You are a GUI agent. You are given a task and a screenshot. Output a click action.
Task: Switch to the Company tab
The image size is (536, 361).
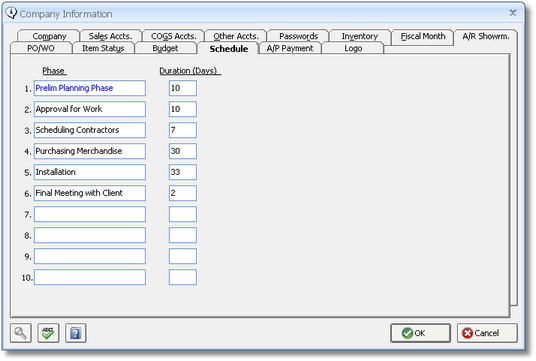[49, 36]
